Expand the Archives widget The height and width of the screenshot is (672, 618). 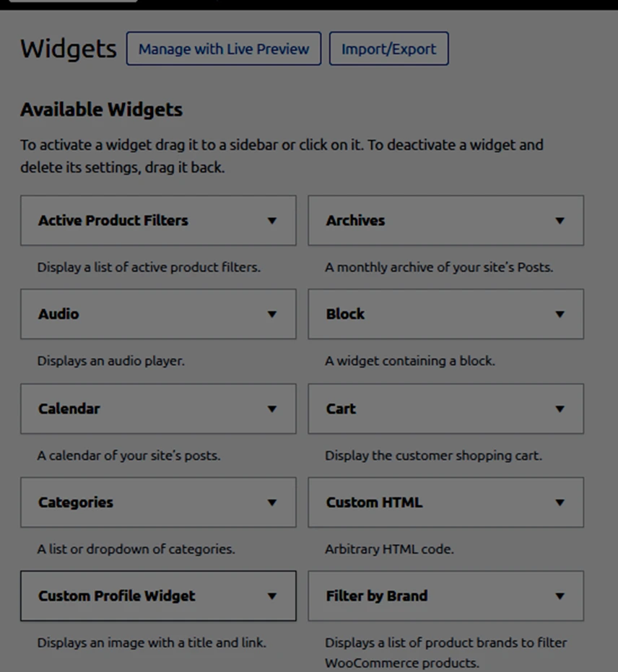click(x=560, y=221)
